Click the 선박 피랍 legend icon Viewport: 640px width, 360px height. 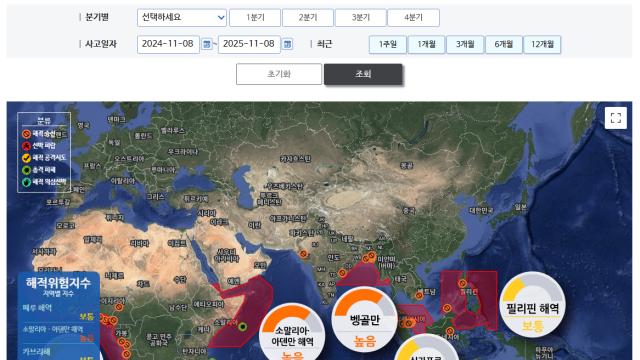pyautogui.click(x=27, y=146)
